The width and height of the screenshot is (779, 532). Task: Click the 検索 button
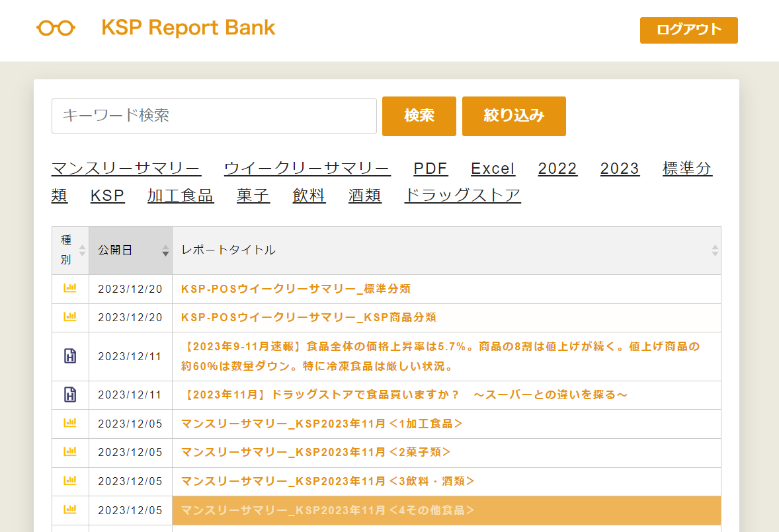pos(419,116)
